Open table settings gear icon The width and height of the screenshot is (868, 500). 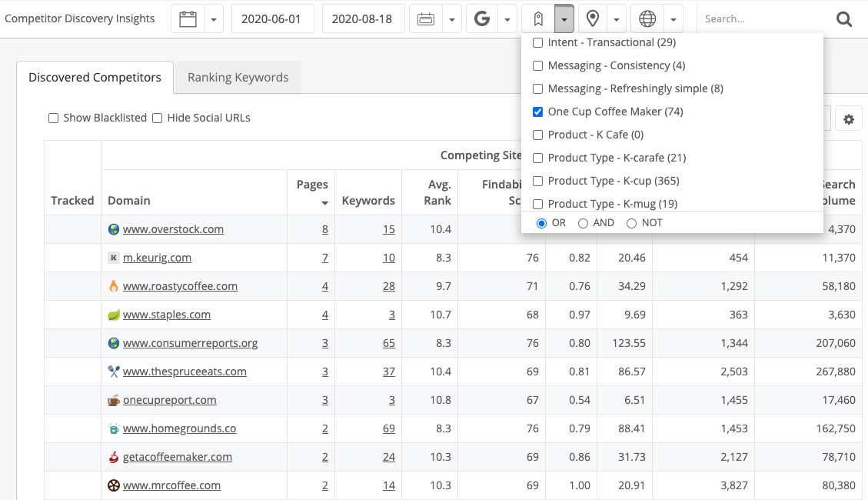click(849, 119)
